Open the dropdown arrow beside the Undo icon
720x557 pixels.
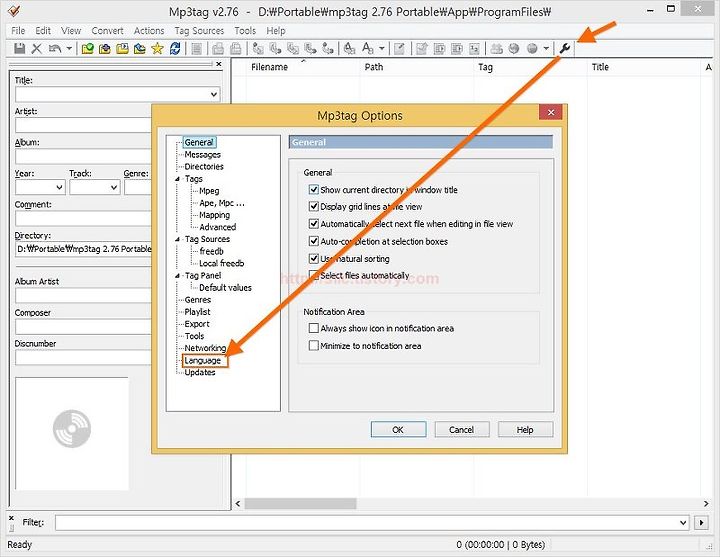[69, 48]
